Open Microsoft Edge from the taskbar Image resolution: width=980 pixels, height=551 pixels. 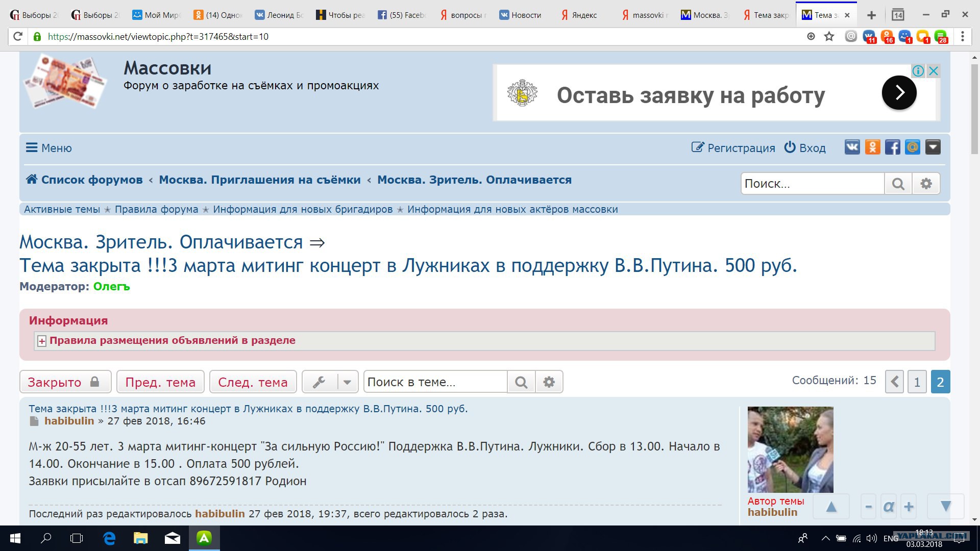[109, 538]
